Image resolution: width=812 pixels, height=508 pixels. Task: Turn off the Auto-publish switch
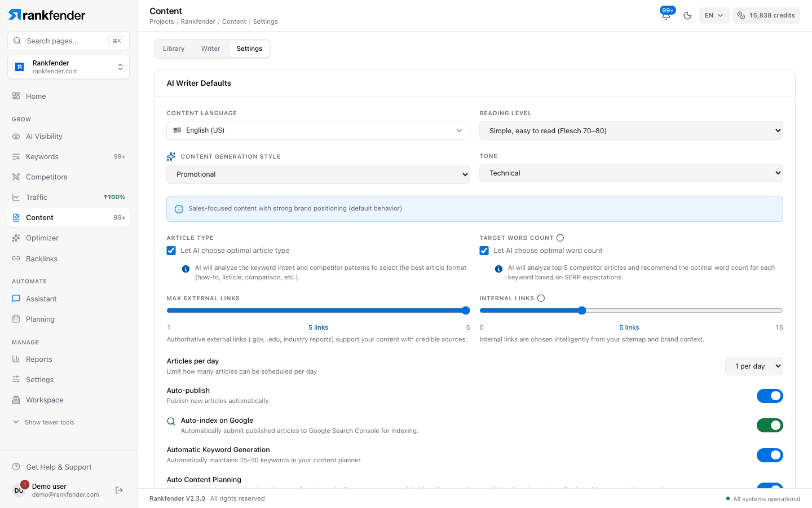pos(770,396)
